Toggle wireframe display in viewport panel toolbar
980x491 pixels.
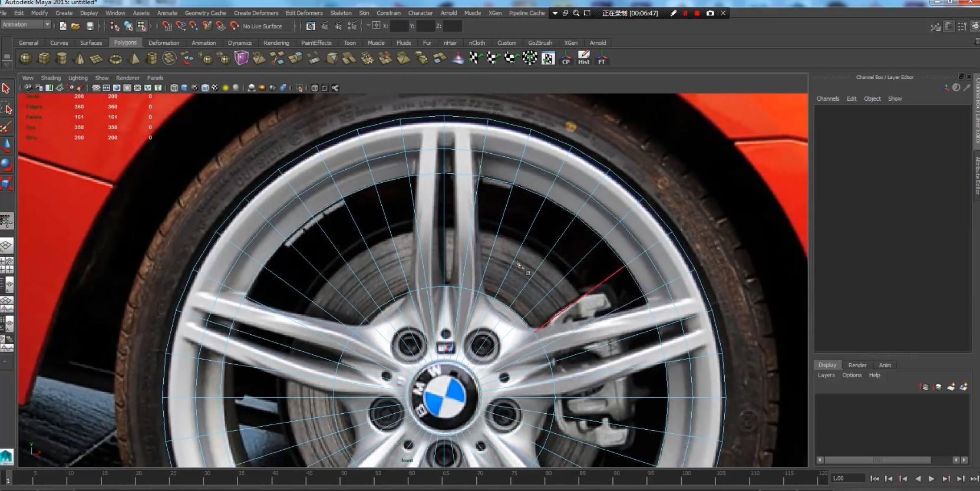[174, 88]
